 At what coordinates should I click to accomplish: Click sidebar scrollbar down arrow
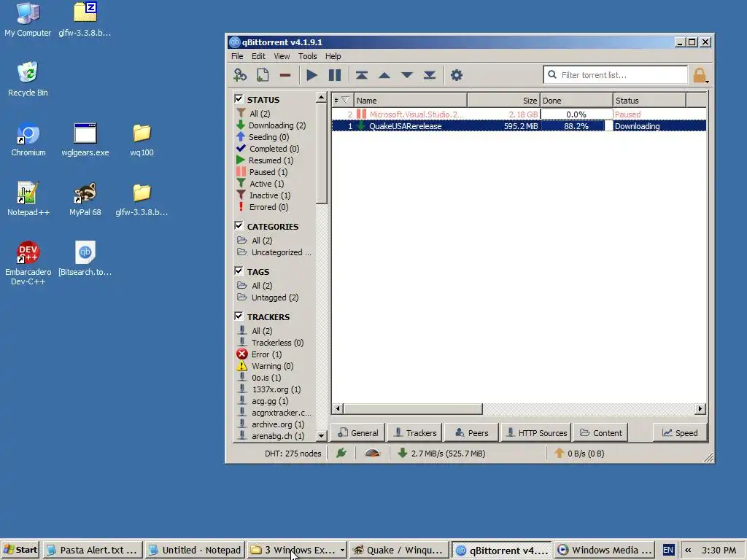tap(321, 436)
